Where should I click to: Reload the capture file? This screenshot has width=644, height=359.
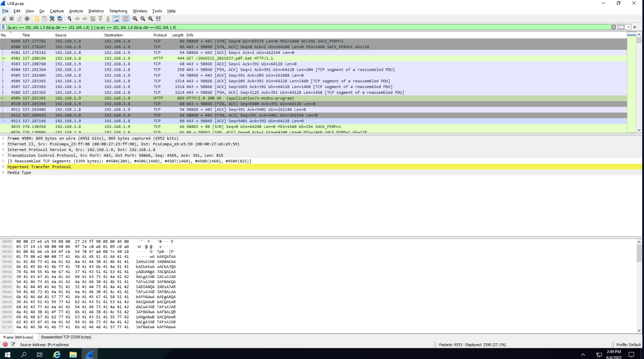point(60,19)
